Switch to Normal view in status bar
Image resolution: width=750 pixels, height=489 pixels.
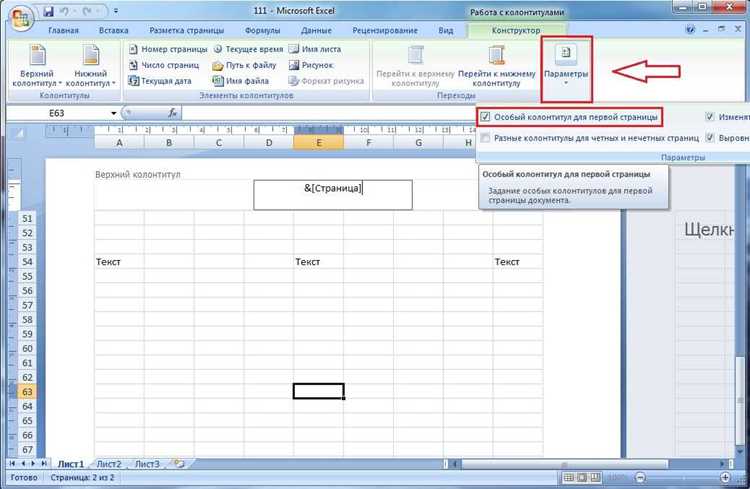coord(569,478)
